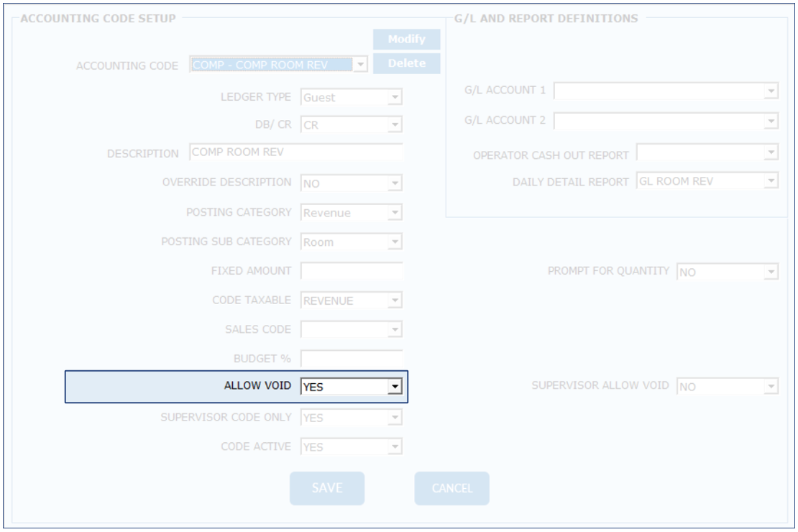Open the Ledger Type dropdown

coord(394,97)
